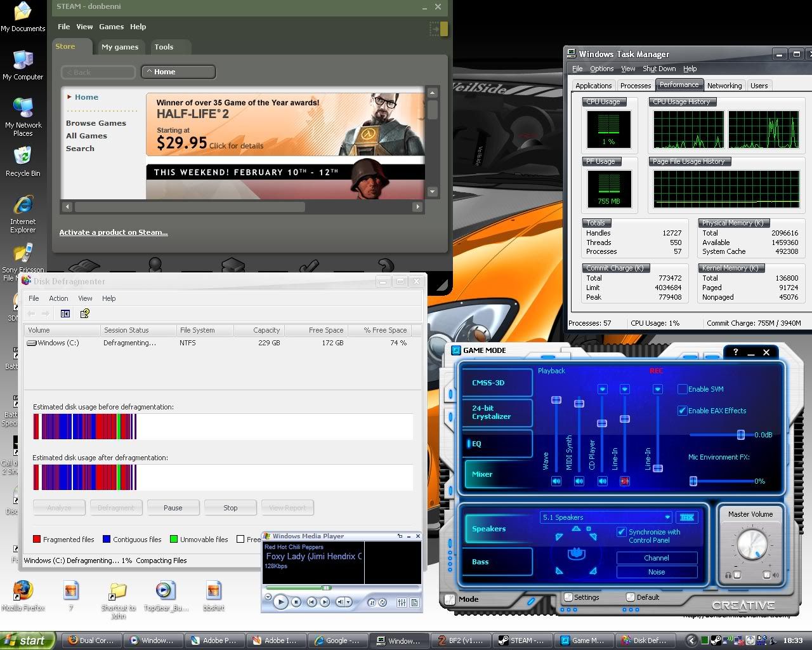The image size is (812, 650).
Task: Click the subwoofer square speaker icon
Action: [x=589, y=529]
